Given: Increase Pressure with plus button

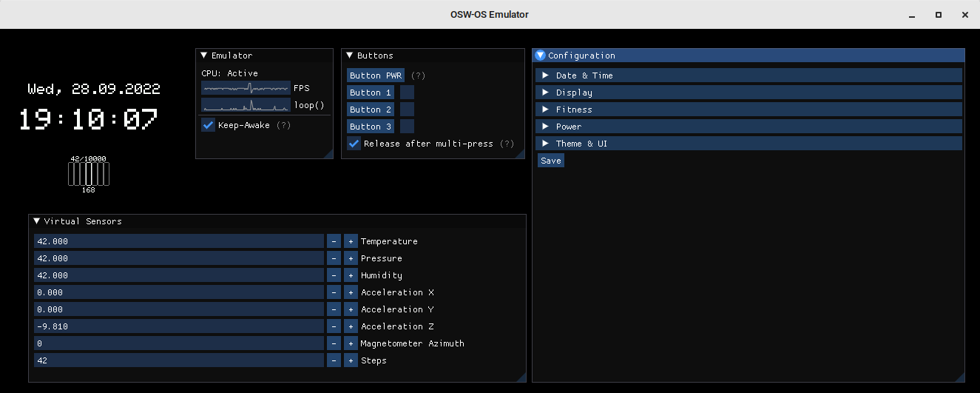Looking at the screenshot, I should [351, 258].
